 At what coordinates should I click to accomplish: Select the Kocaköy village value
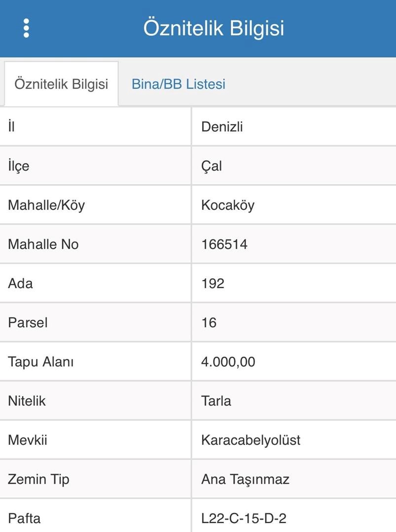(228, 205)
